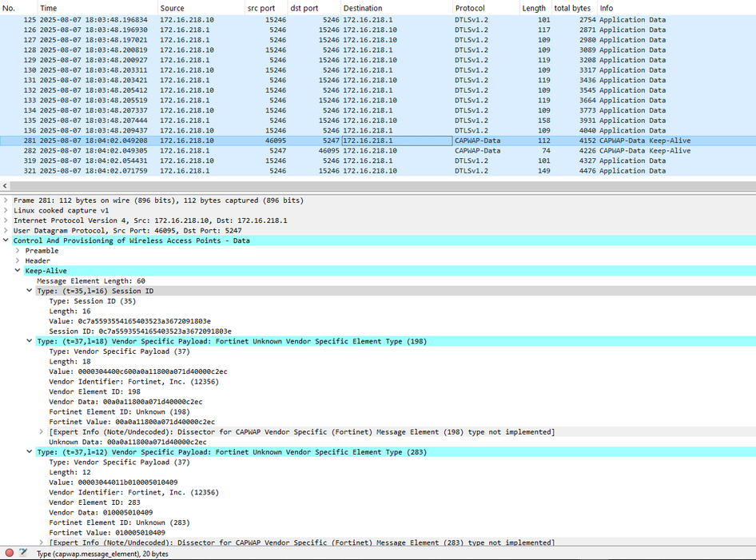The width and height of the screenshot is (756, 560).
Task: Select packet 133 in the list
Action: [378, 100]
